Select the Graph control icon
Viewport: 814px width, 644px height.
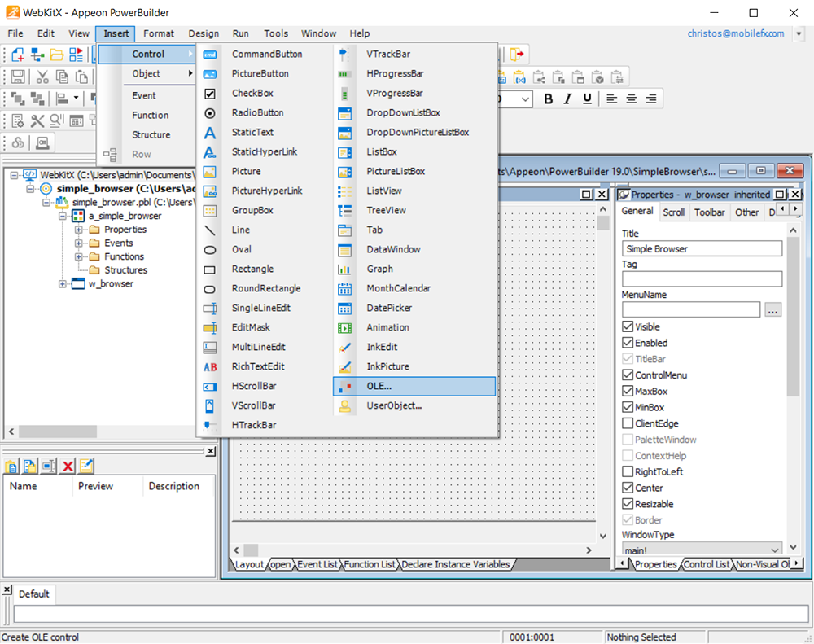point(344,269)
